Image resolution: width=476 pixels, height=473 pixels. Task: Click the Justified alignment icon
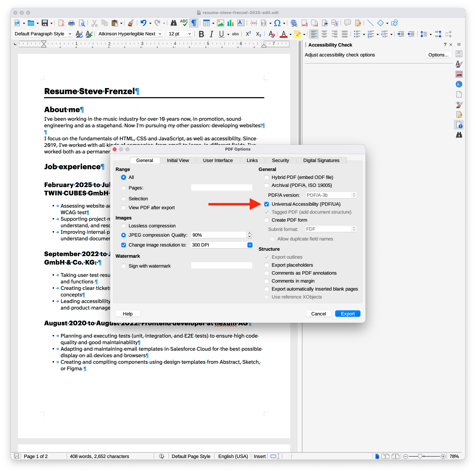(x=345, y=34)
